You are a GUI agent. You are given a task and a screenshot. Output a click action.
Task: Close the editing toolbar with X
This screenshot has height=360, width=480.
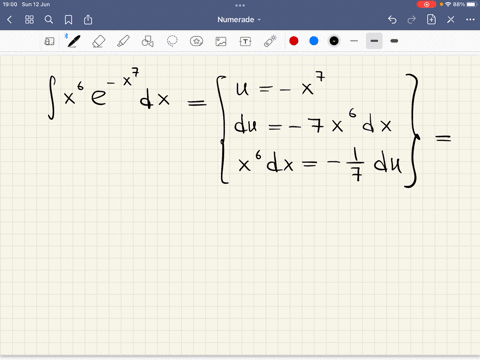pos(451,20)
